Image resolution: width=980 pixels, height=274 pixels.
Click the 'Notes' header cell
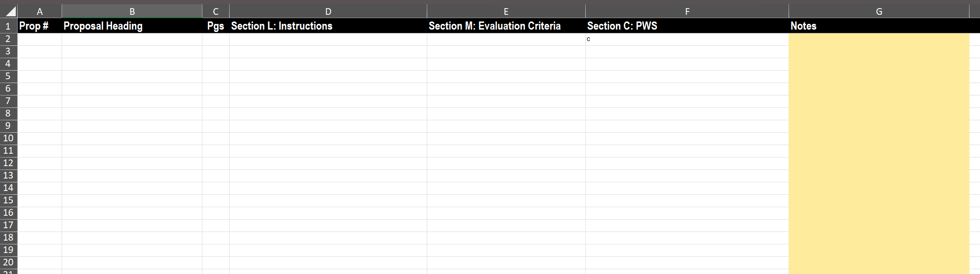(x=879, y=26)
